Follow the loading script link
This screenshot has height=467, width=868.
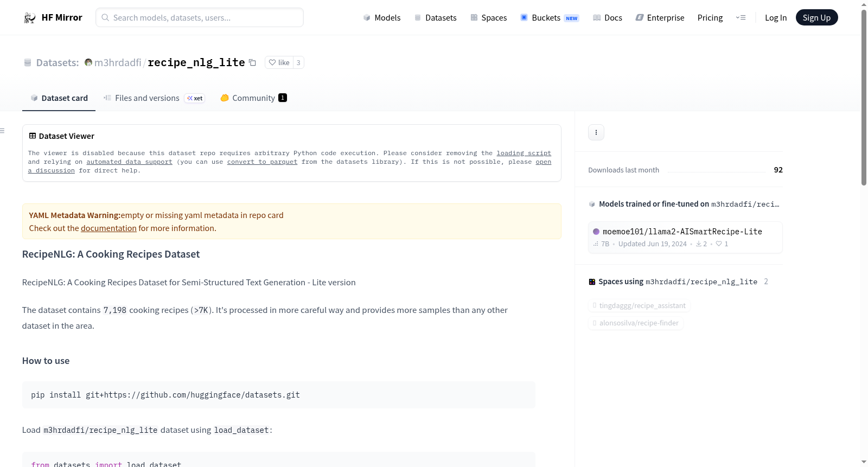(524, 153)
